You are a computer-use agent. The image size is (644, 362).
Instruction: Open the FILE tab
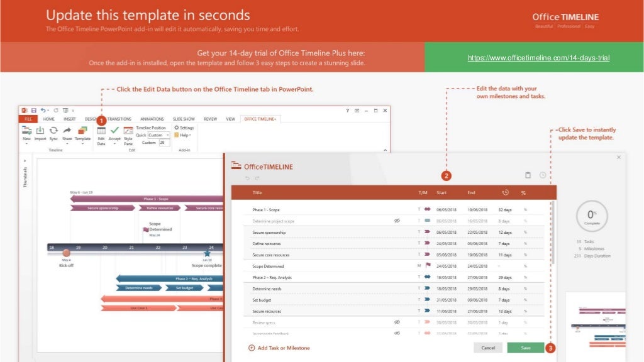(28, 119)
